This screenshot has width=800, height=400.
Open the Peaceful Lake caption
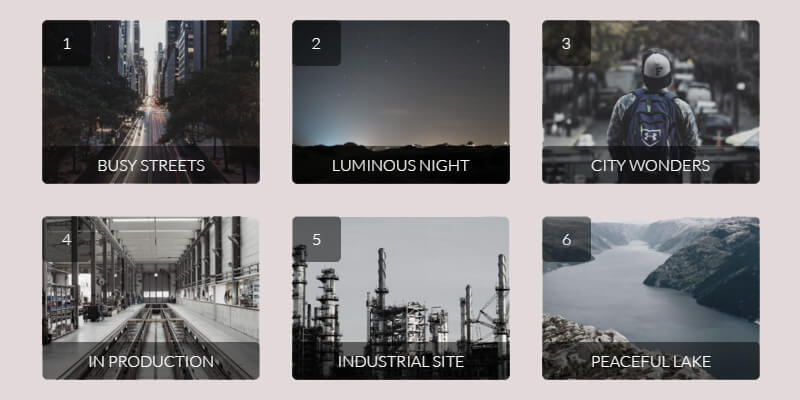pos(651,361)
